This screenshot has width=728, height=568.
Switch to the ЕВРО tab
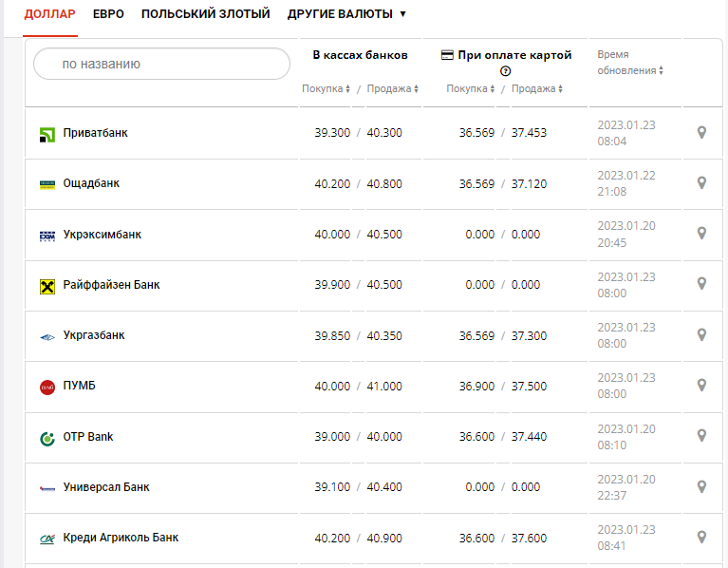108,14
